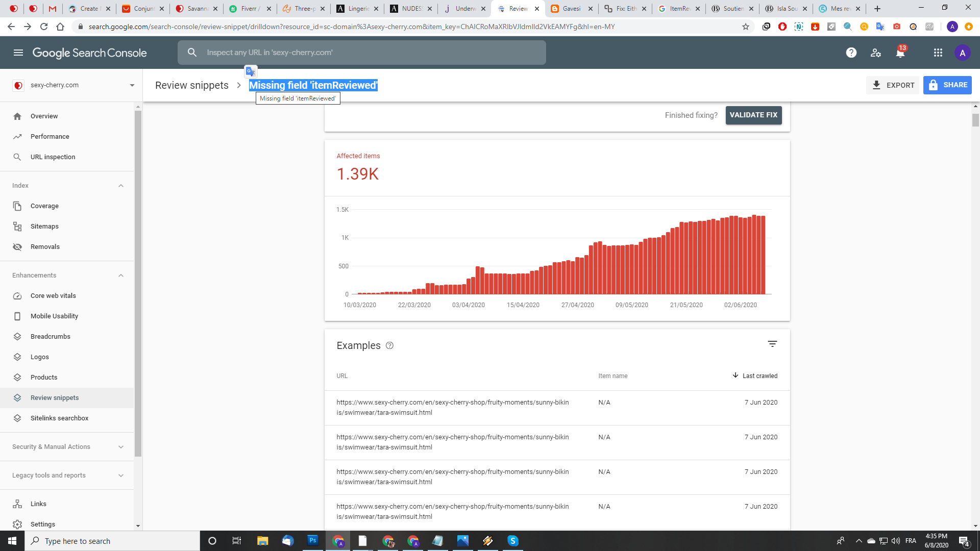Screen dimensions: 980x551
Task: Open the Google apps grid
Action: pyautogui.click(x=938, y=53)
